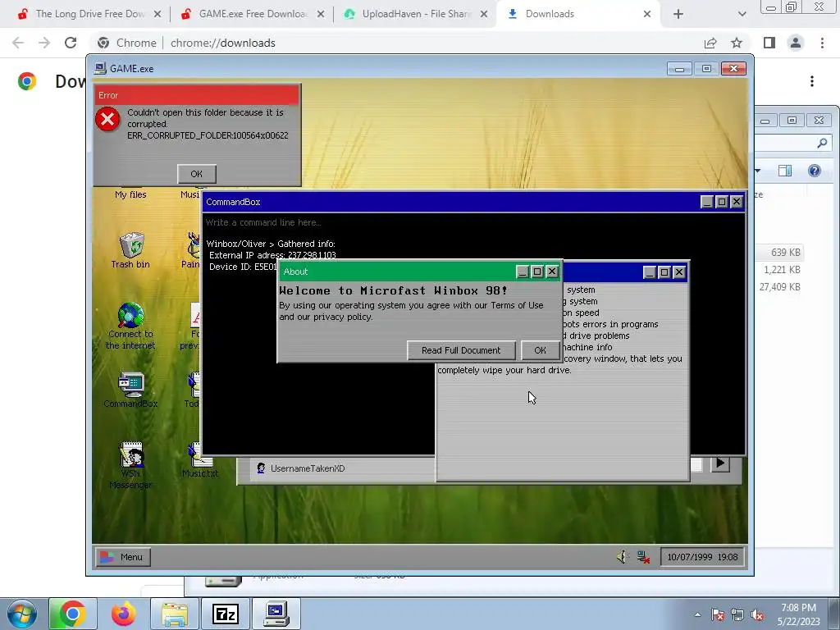Click Read Full Document button
The height and width of the screenshot is (630, 840).
click(461, 350)
